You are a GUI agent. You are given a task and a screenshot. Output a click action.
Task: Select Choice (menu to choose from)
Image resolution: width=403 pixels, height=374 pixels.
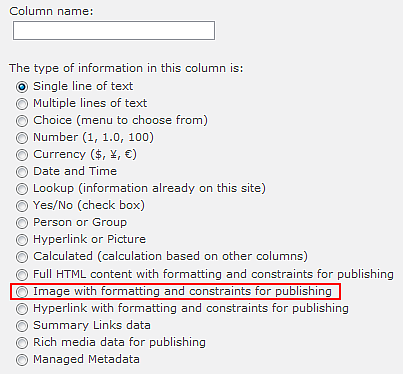coord(22,121)
